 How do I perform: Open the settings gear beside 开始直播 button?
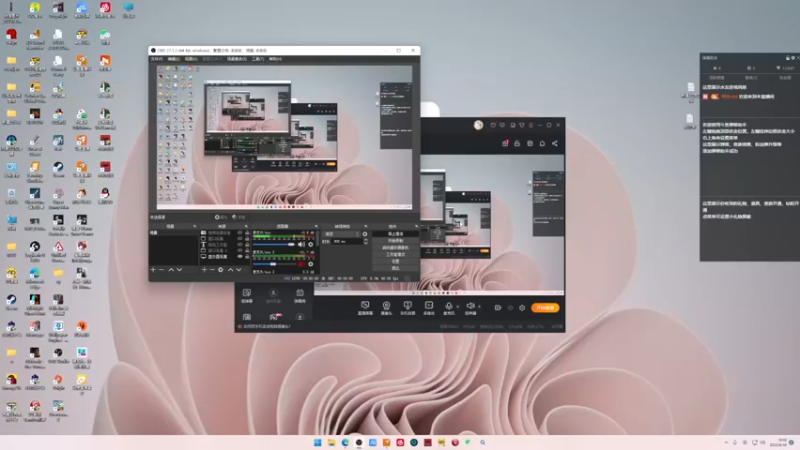pyautogui.click(x=522, y=308)
